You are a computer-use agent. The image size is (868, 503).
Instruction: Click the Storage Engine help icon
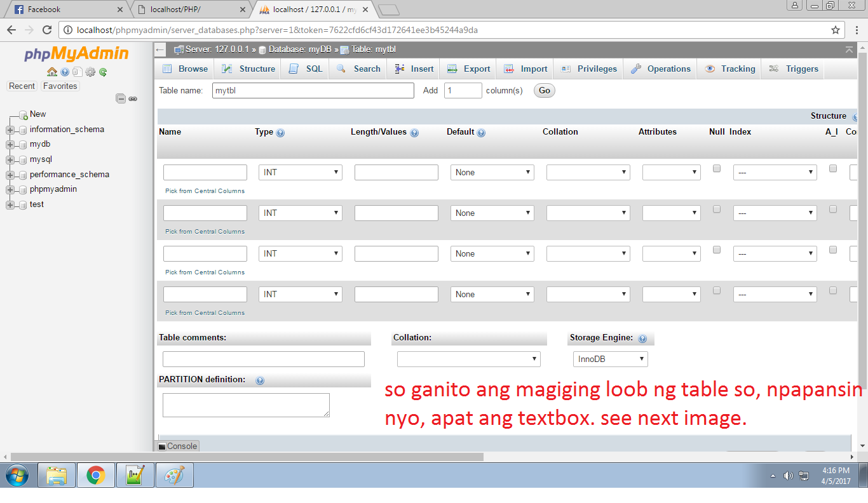(644, 337)
